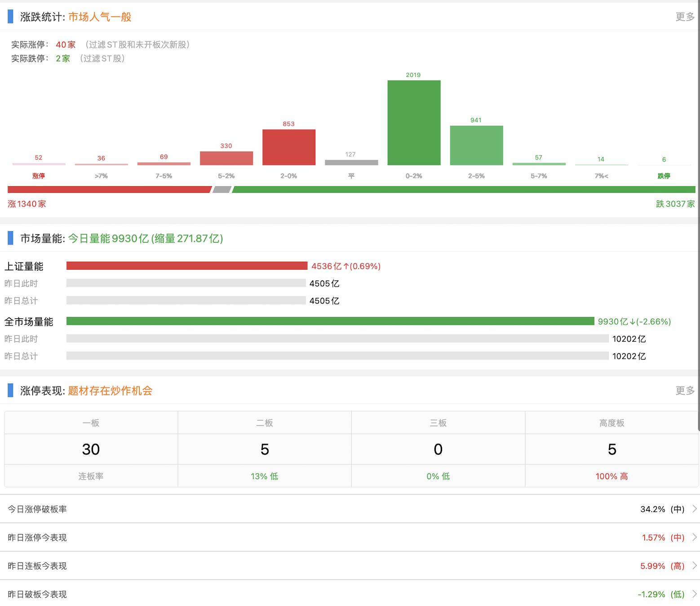The height and width of the screenshot is (606, 700).
Task: Click the 853 red bar for 2-0% gain
Action: [288, 147]
